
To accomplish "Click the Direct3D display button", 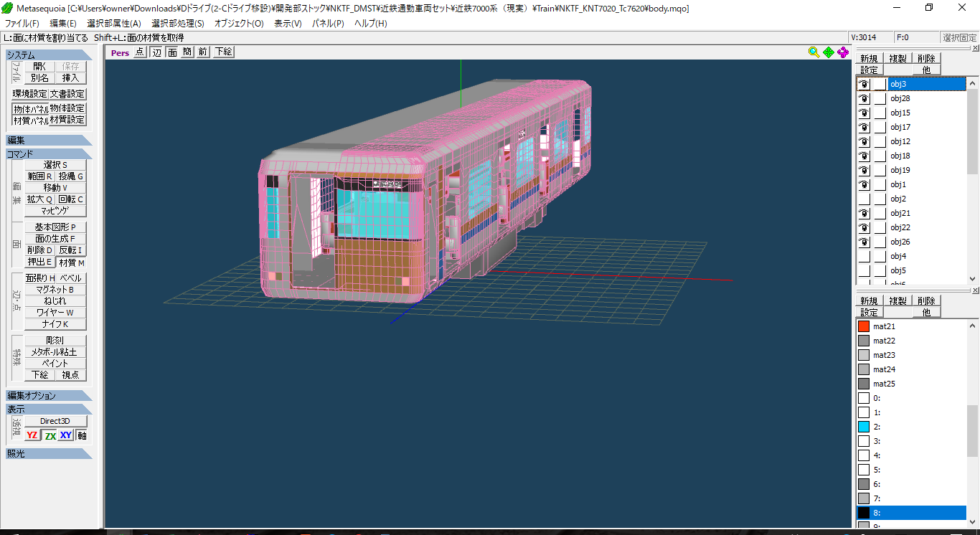I will 55,422.
